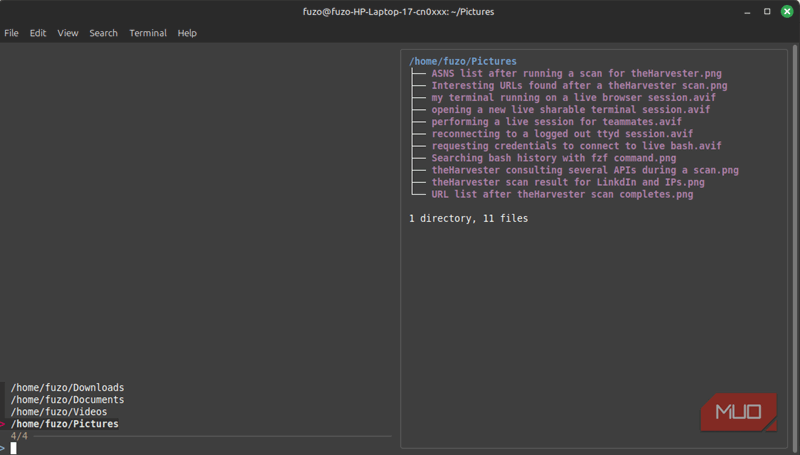Open the Search menu
The width and height of the screenshot is (800, 455).
[103, 33]
